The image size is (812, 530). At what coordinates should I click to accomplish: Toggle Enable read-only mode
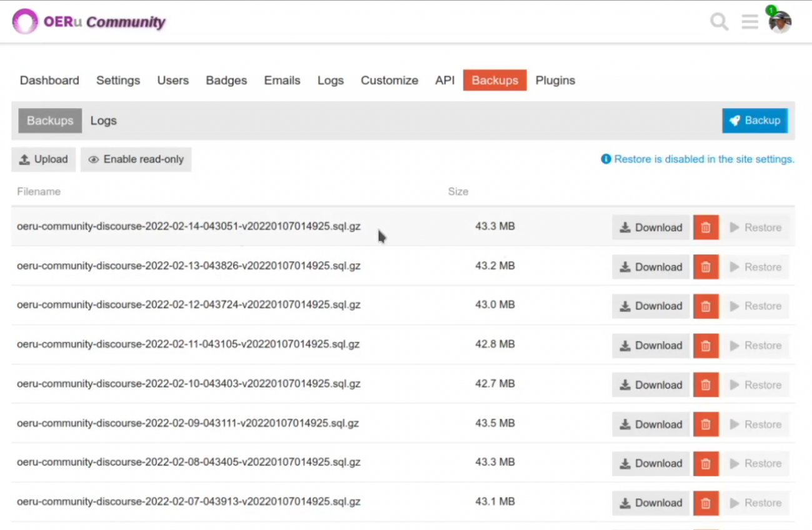(136, 159)
